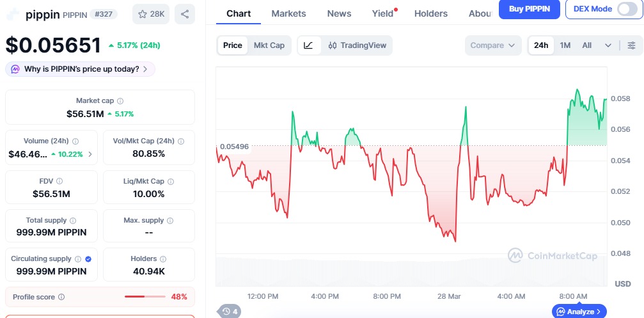Screen dimensions: 644x318
Task: Click the info icon beside Liq/Mkt Cap
Action: pos(171,182)
